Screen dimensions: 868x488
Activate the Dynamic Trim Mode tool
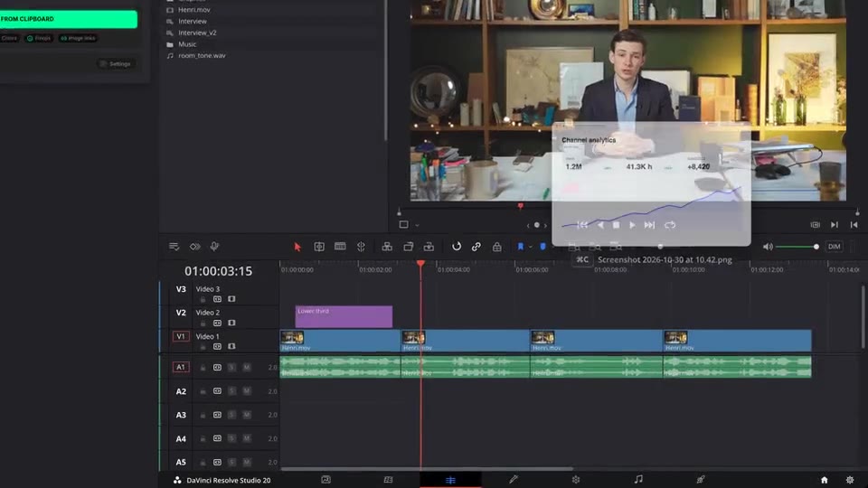[x=340, y=247]
